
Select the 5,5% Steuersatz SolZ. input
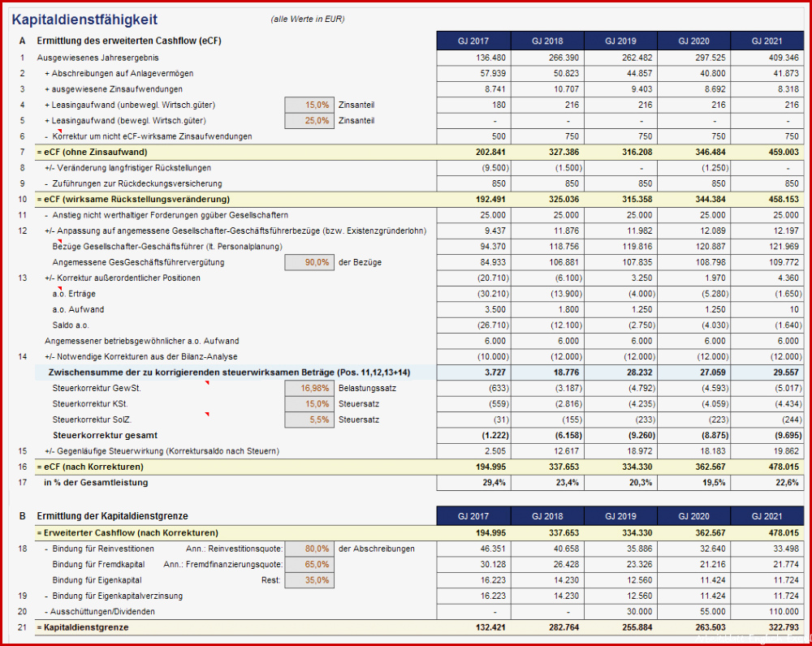pyautogui.click(x=309, y=420)
